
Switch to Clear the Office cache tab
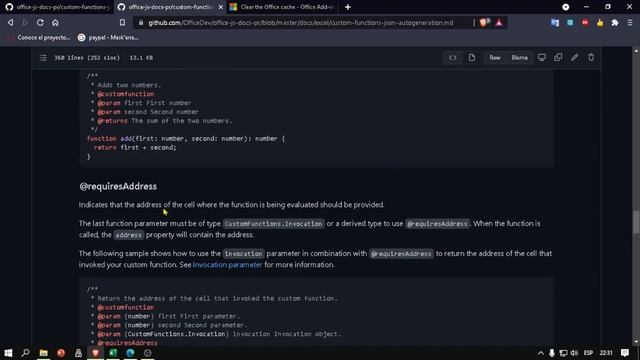click(x=282, y=7)
